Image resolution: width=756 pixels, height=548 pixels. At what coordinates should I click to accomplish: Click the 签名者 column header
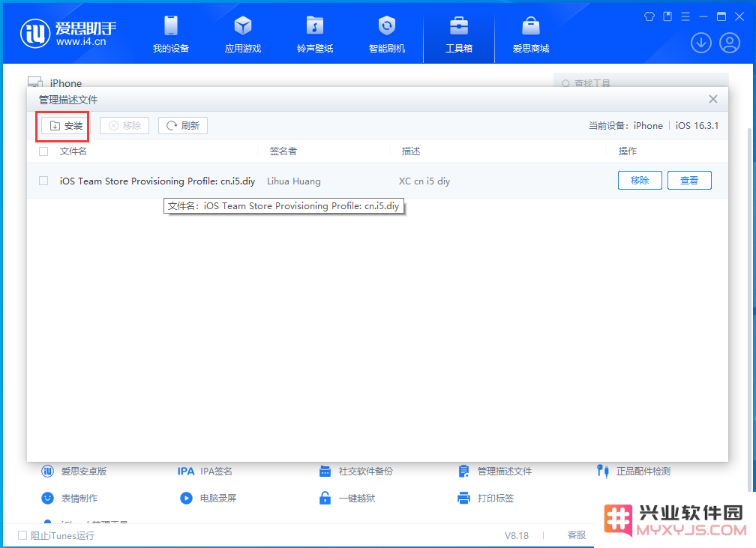click(x=283, y=151)
